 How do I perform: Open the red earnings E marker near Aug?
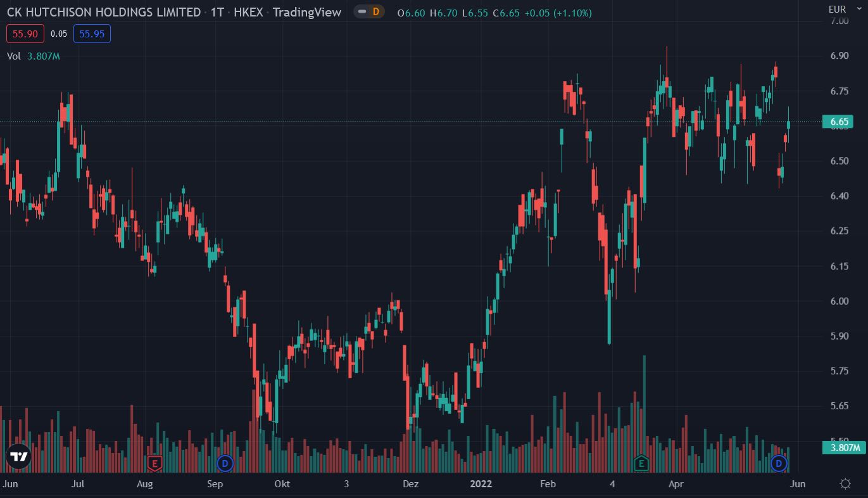(x=154, y=464)
